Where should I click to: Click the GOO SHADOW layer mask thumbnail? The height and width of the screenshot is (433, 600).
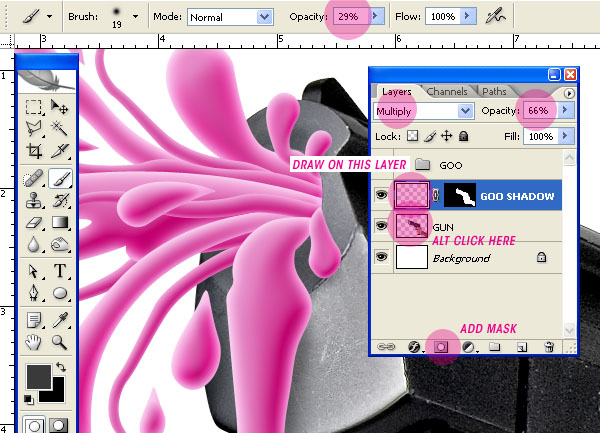[x=460, y=195]
